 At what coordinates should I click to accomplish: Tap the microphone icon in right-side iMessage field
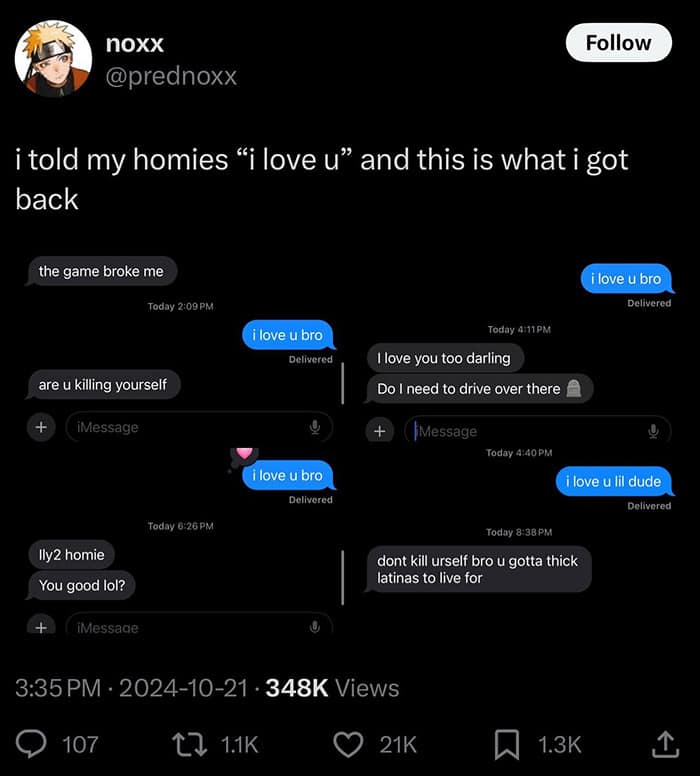653,431
